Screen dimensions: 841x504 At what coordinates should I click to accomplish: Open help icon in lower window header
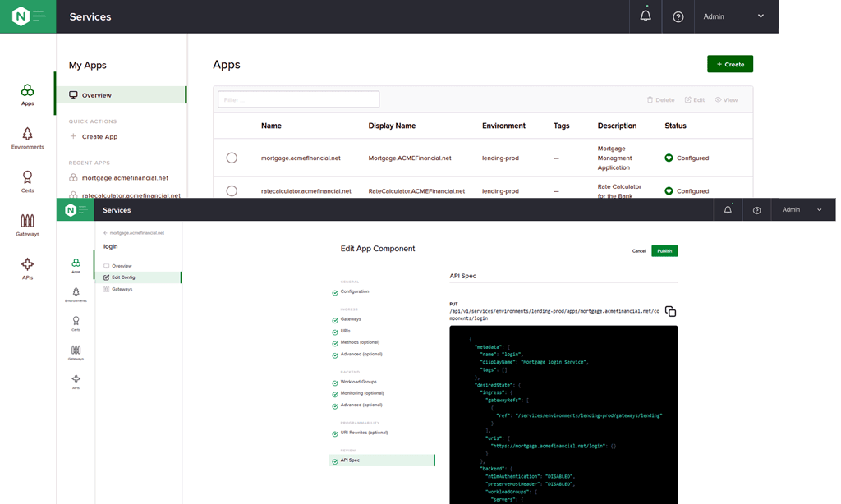coord(756,210)
